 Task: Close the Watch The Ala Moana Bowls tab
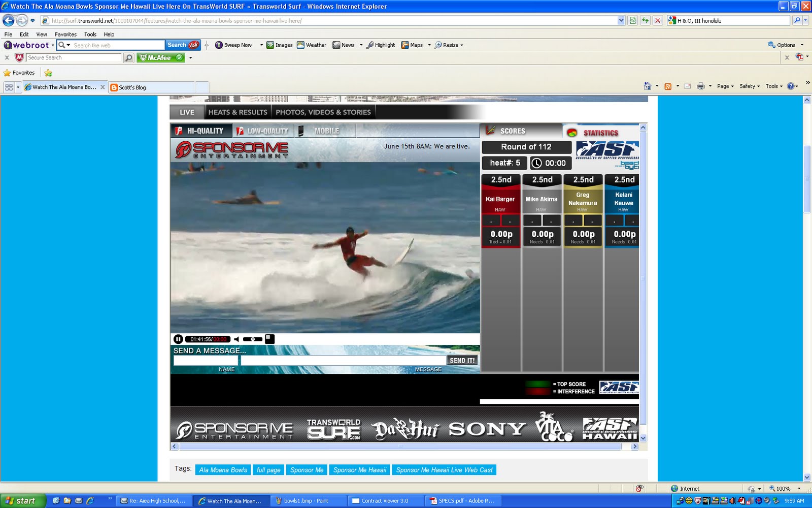click(103, 87)
